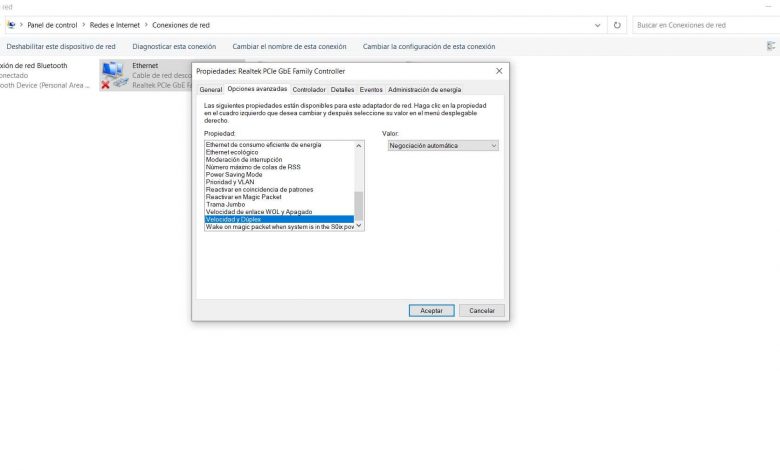Viewport: 780px width, 470px height.
Task: Select 'Trama Jumbo' property
Action: pos(279,204)
